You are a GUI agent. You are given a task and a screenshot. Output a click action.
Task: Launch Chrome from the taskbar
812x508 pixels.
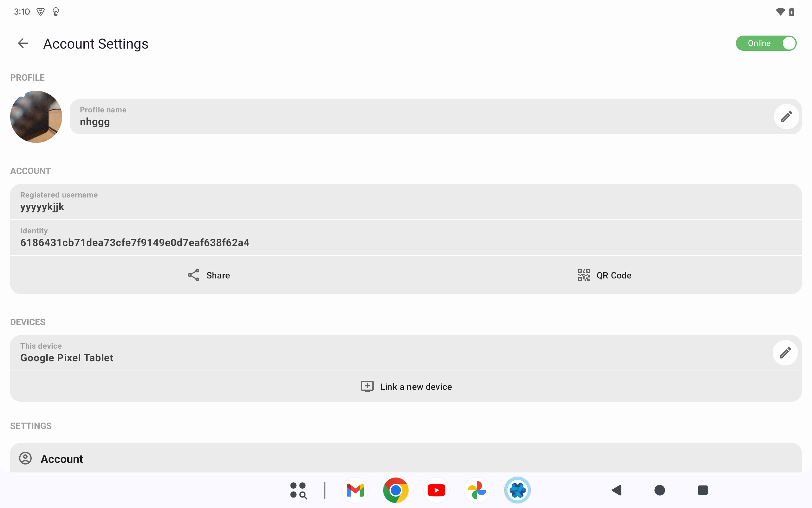click(396, 490)
